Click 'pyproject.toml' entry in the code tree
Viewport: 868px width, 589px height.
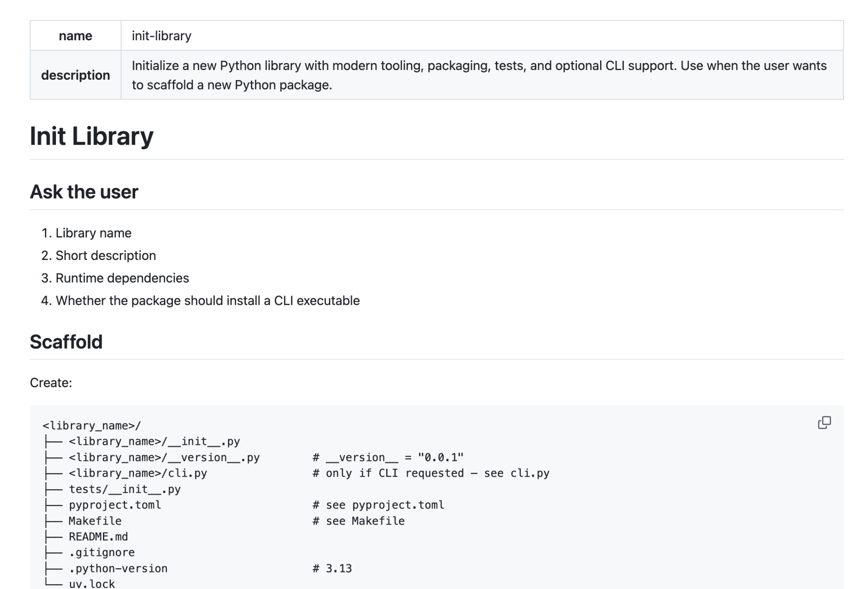click(115, 505)
